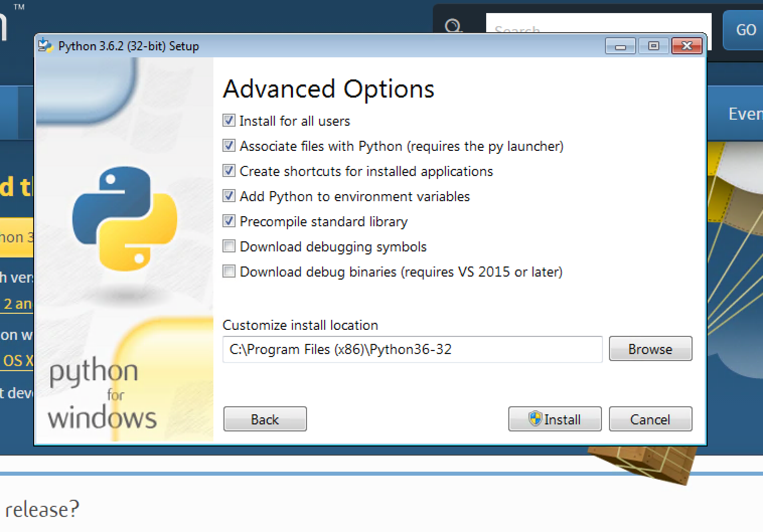
Task: Maximize the Python Setup window
Action: (x=653, y=46)
